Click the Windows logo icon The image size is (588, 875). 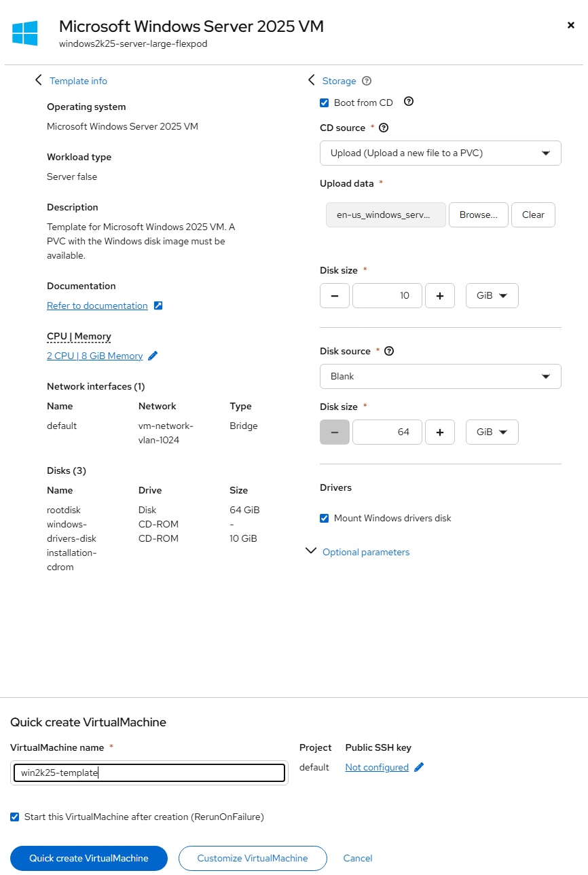(25, 33)
